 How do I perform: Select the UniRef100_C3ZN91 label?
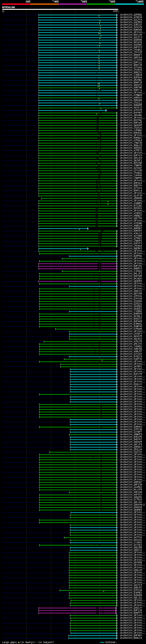pos(131,311)
